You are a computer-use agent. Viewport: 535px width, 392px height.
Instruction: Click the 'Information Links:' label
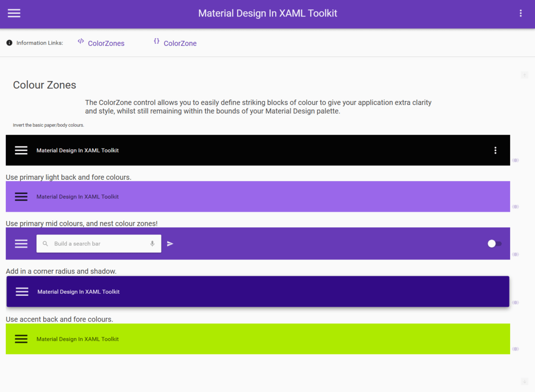point(40,43)
